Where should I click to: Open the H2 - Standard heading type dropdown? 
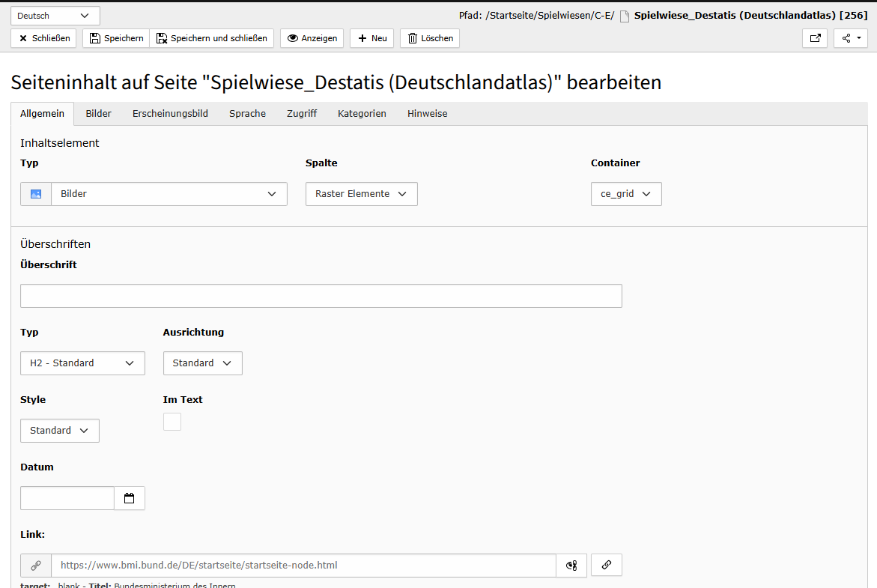(82, 363)
